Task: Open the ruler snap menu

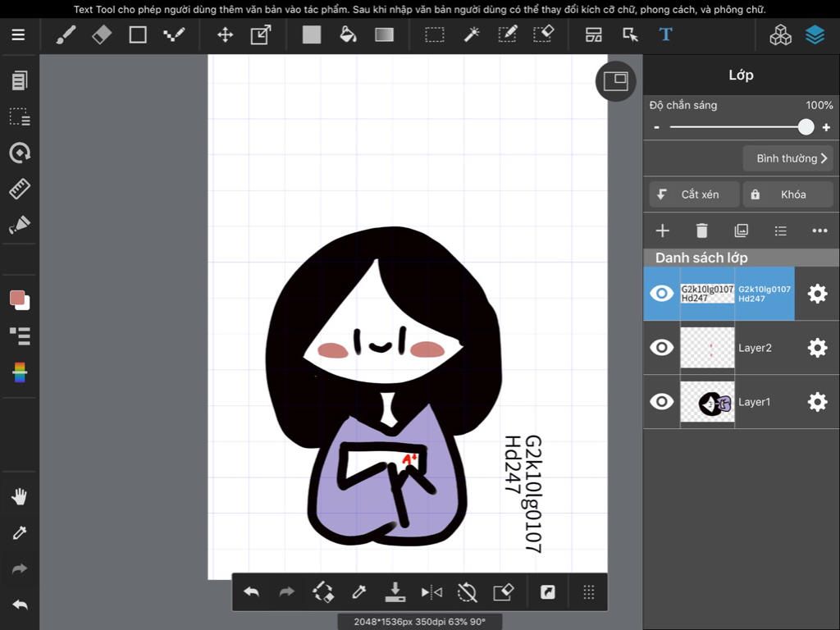Action: pyautogui.click(x=20, y=189)
